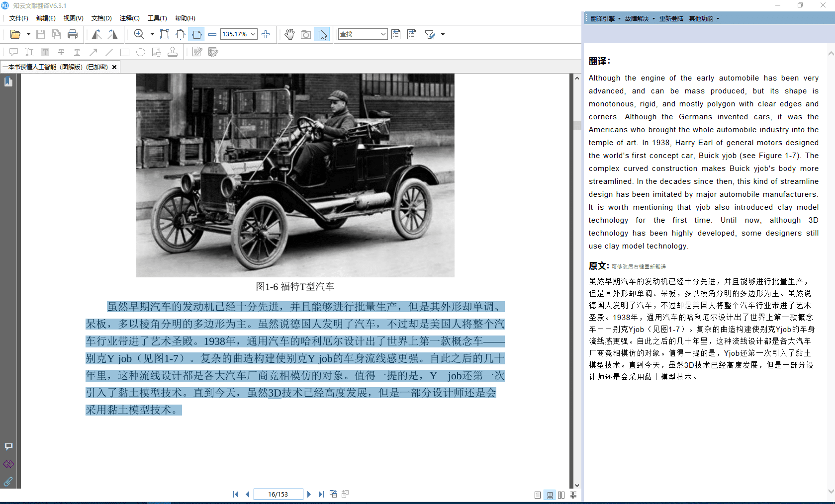This screenshot has width=835, height=504.
Task: Open a file with the folder icon
Action: click(15, 34)
